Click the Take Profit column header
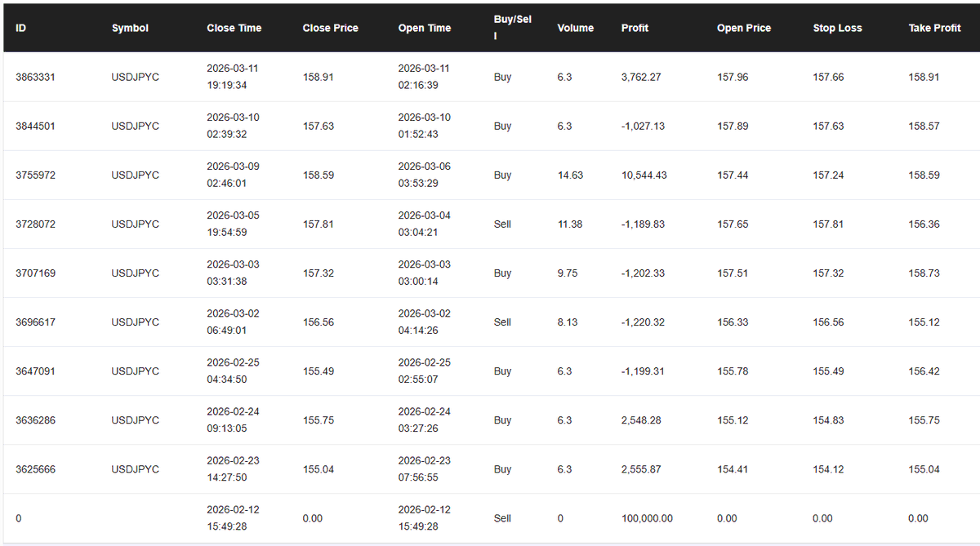This screenshot has width=980, height=546. coord(935,28)
